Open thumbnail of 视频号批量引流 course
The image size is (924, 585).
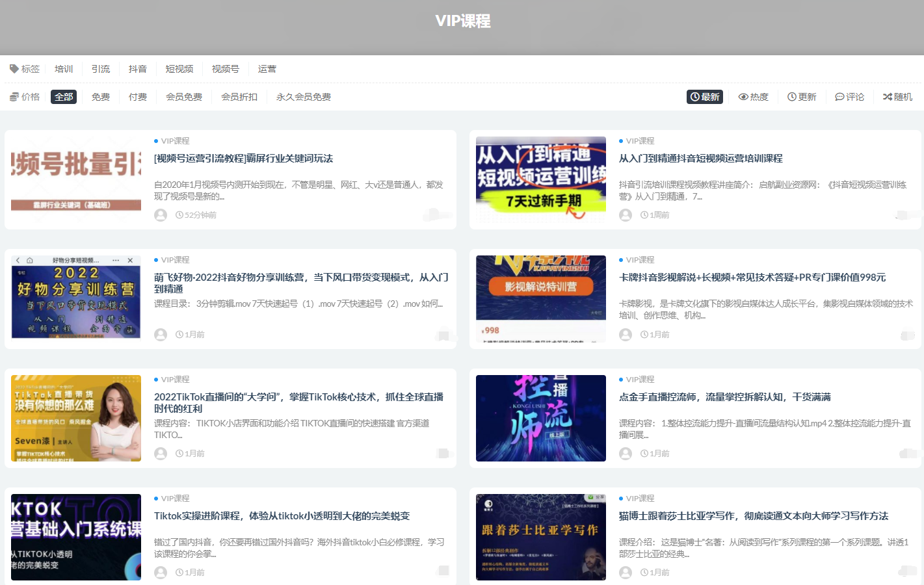(76, 179)
